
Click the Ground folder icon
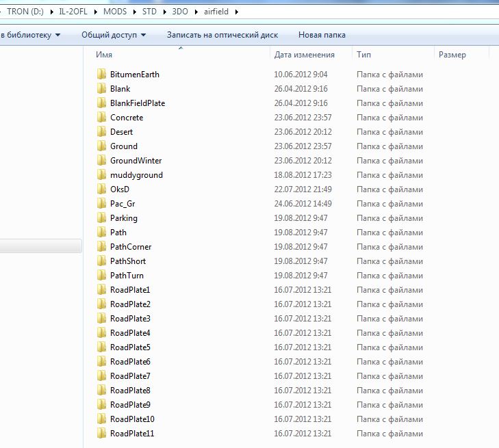pos(101,146)
